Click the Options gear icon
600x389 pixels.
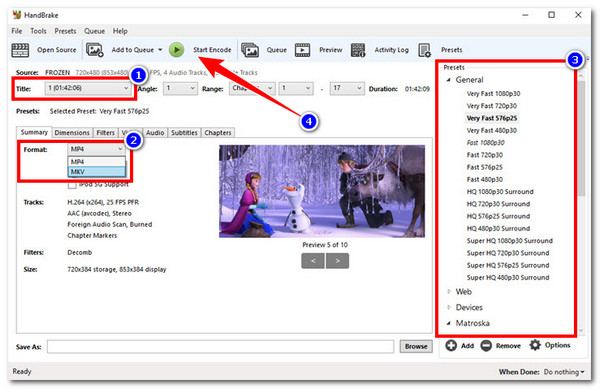pos(535,345)
